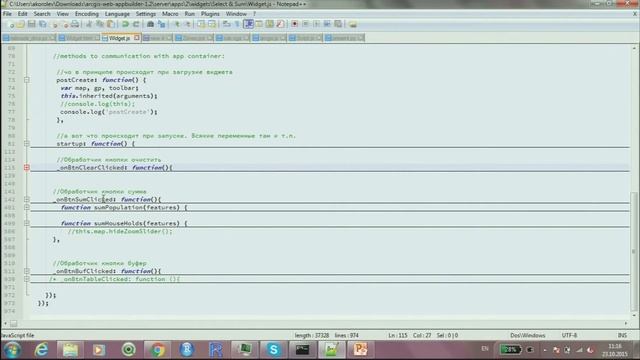
Task: Open the View menu
Action: pos(62,14)
